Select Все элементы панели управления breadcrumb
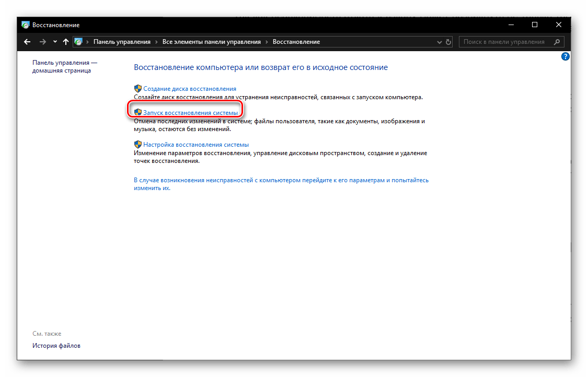 [x=211, y=42]
